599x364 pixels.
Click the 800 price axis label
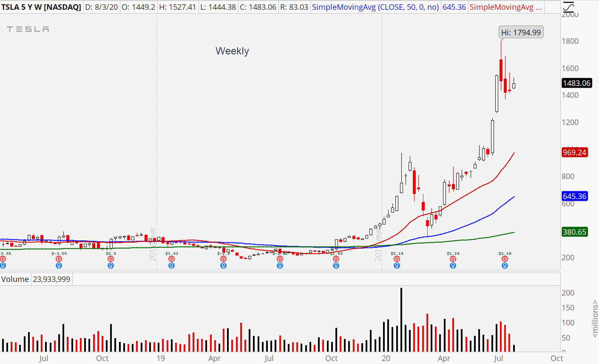point(568,176)
